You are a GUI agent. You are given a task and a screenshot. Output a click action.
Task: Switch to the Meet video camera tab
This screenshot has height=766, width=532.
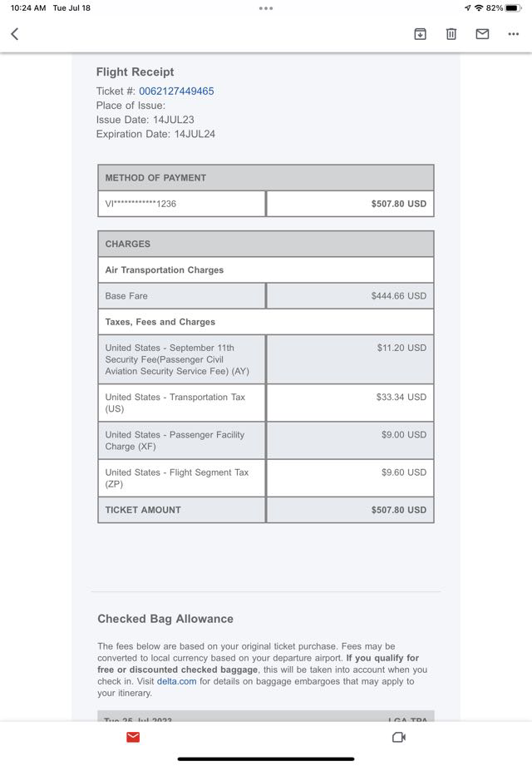tap(398, 737)
